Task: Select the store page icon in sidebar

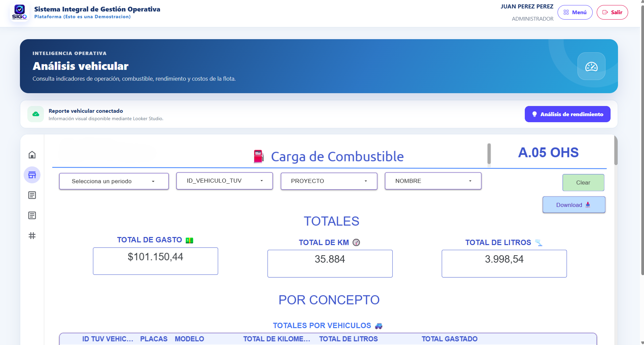Action: (32, 175)
